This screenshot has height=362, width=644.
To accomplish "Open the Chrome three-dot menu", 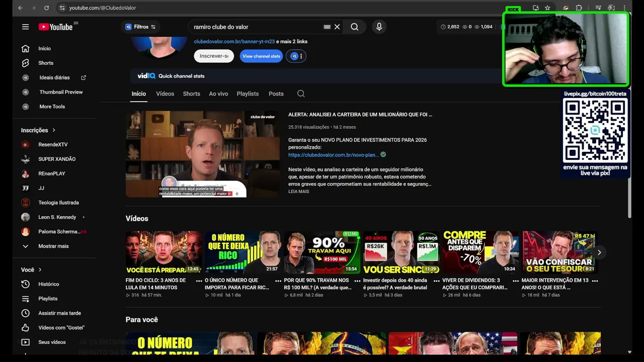I will [x=625, y=8].
